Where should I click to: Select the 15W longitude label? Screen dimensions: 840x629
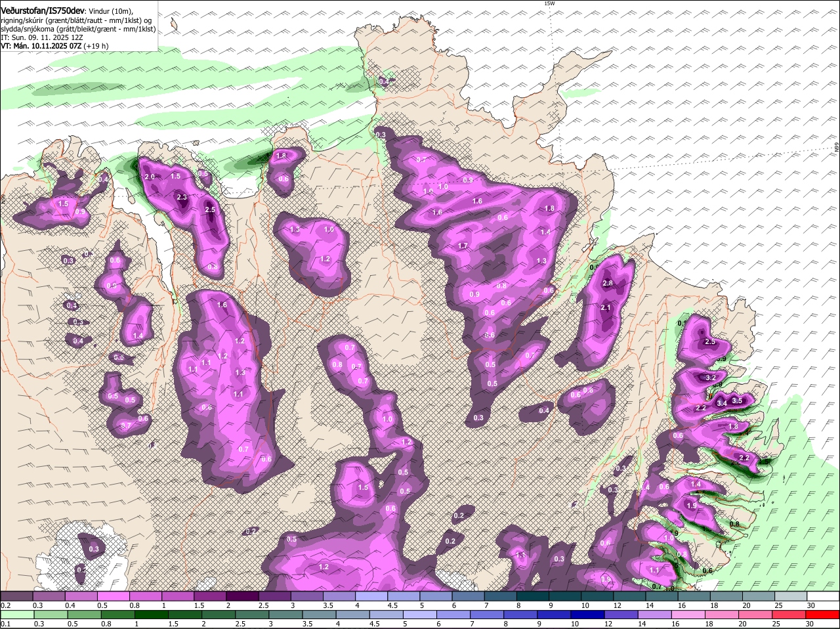(x=549, y=4)
